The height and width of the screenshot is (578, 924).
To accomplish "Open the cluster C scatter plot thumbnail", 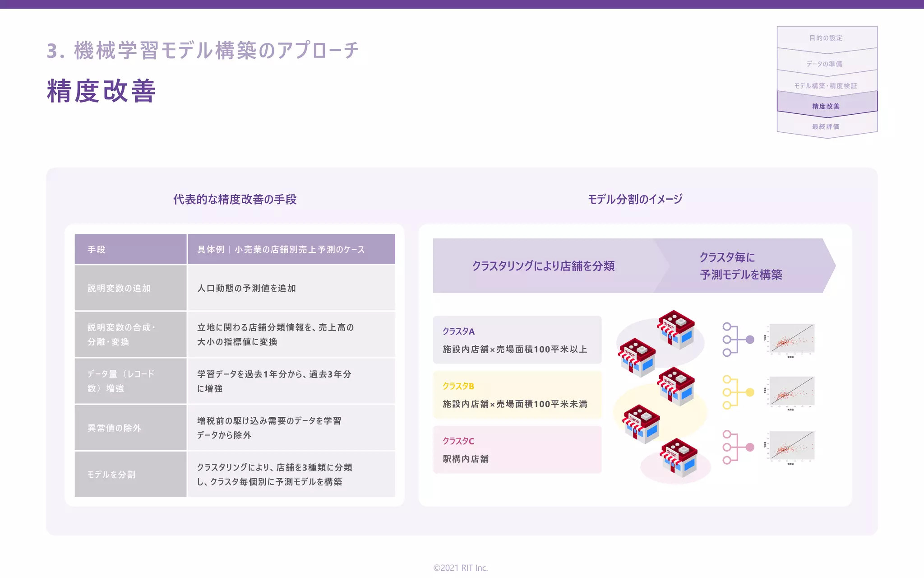I will [x=790, y=447].
